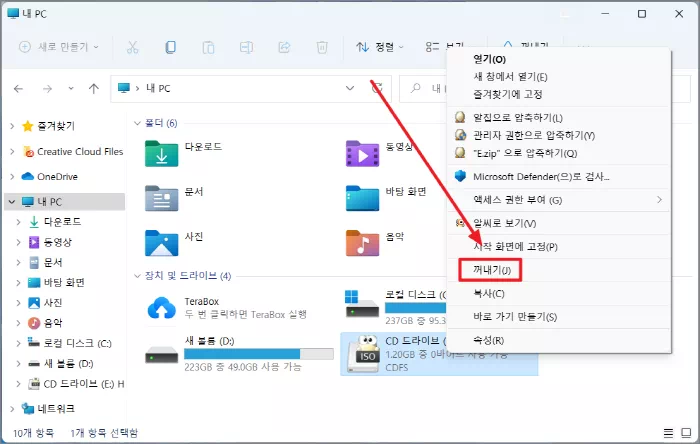700x444 pixels.
Task: Select Creative Cloud Files in sidebar
Action: click(79, 152)
